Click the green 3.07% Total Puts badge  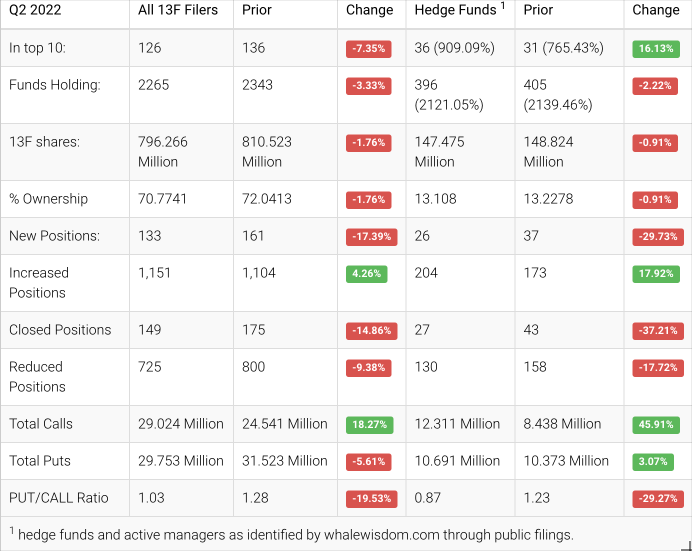coord(656,462)
